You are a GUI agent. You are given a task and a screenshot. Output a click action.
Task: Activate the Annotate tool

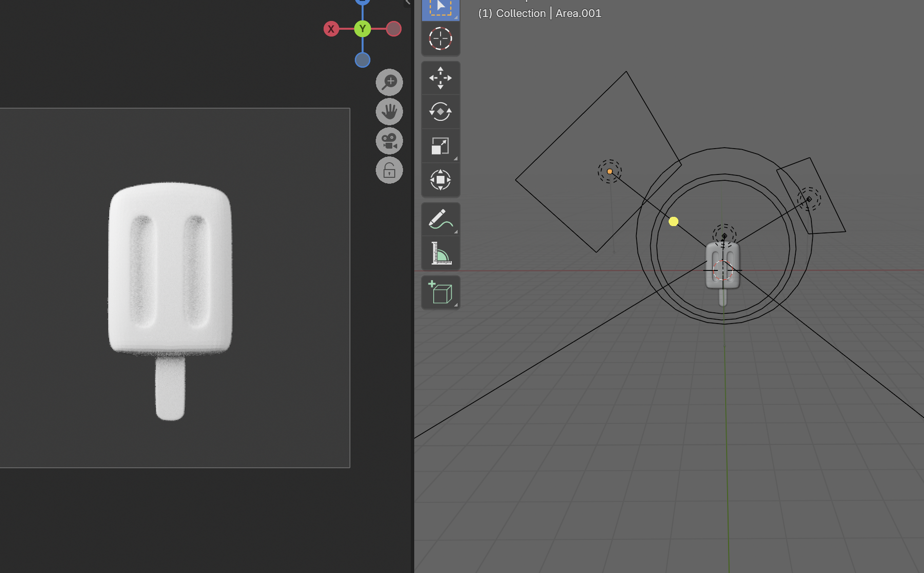(440, 219)
